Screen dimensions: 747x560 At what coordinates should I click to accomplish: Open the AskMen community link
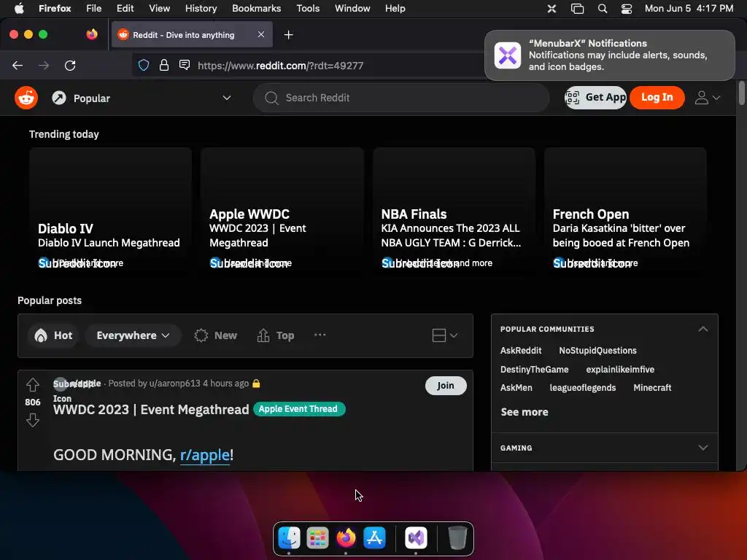[516, 388]
